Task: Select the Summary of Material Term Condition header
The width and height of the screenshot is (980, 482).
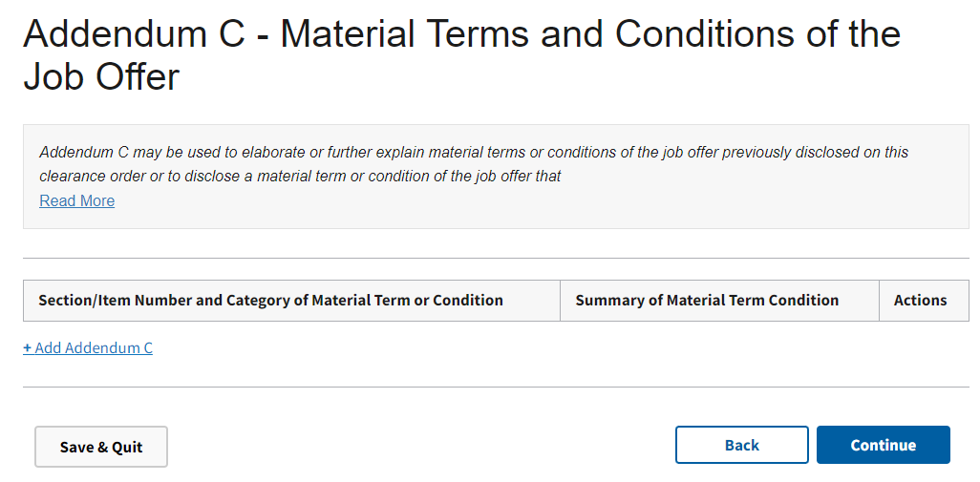Action: point(707,300)
